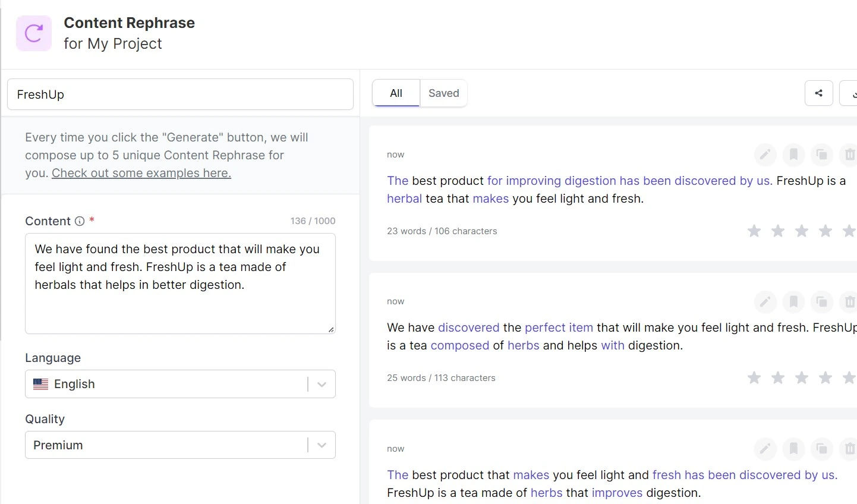Screen dimensions: 857x504
Task: Rate first result five stars
Action: coord(849,231)
